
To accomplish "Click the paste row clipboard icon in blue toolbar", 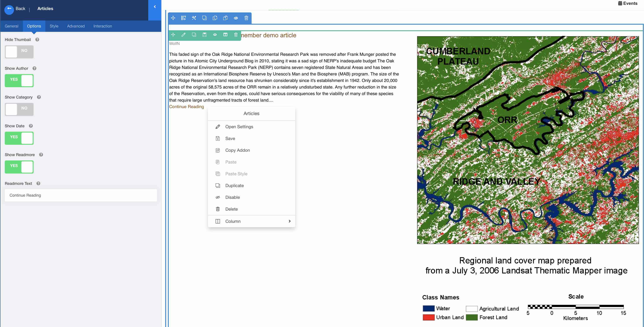I will coord(225,18).
